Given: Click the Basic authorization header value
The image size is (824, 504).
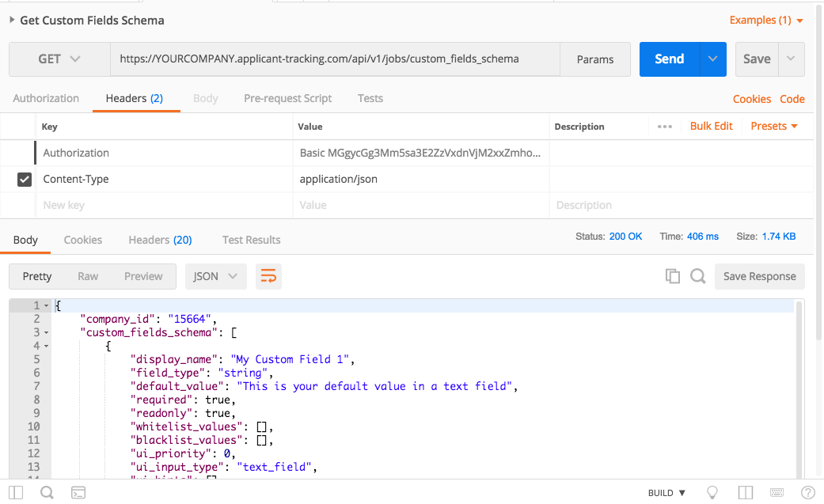Looking at the screenshot, I should (x=420, y=153).
